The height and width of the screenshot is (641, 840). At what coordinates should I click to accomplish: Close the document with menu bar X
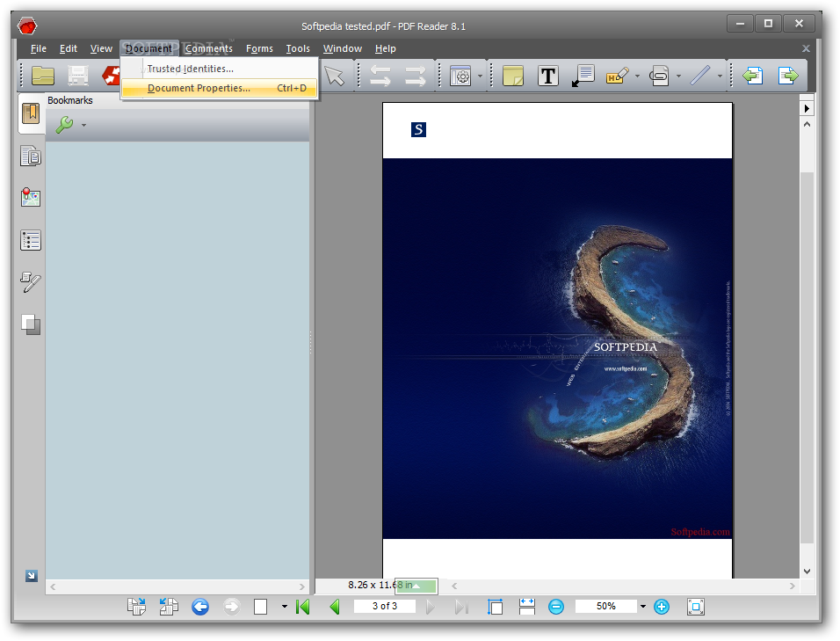coord(806,48)
